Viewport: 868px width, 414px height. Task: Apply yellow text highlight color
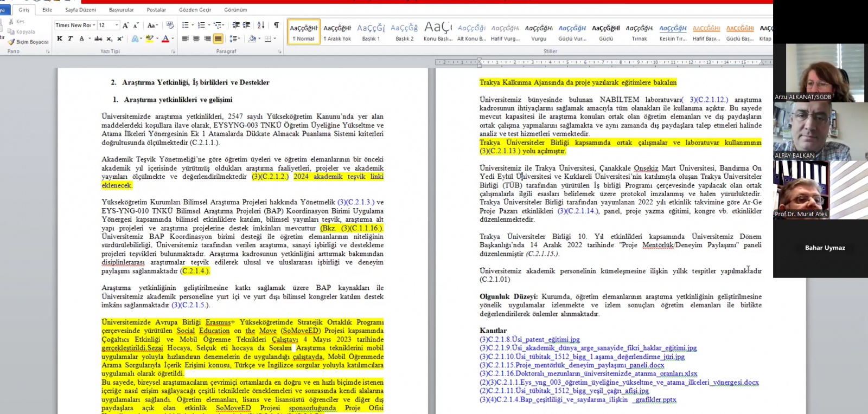[149, 38]
